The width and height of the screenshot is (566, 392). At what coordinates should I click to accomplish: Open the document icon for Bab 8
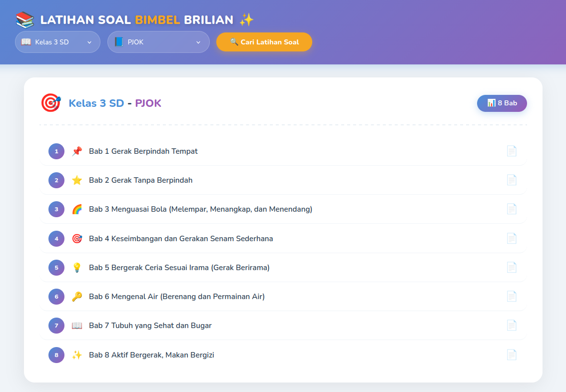click(512, 355)
